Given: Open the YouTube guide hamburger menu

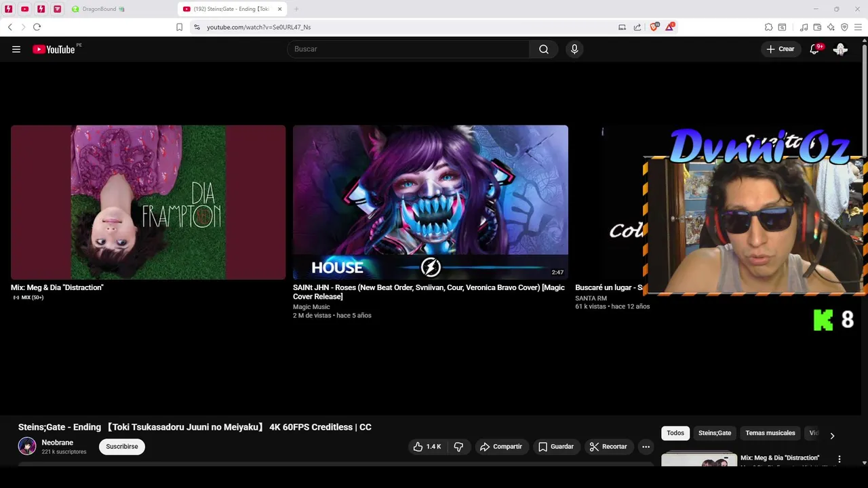Looking at the screenshot, I should point(16,49).
